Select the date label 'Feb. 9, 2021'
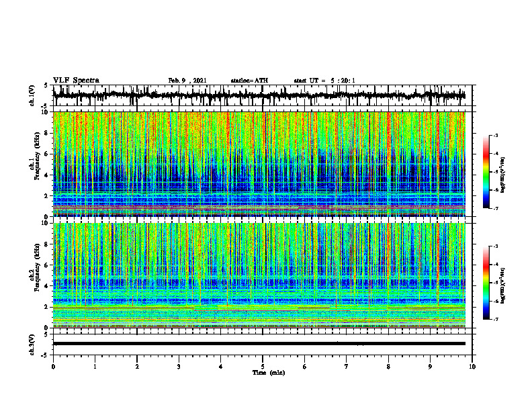The height and width of the screenshot is (411, 532). [187, 81]
